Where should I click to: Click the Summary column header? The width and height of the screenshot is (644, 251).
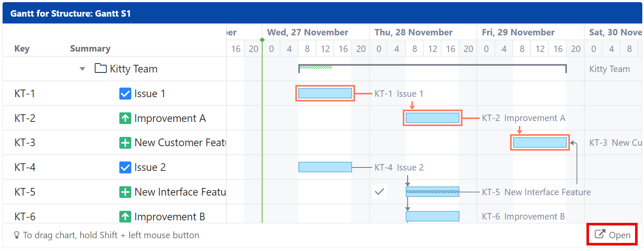pyautogui.click(x=90, y=48)
